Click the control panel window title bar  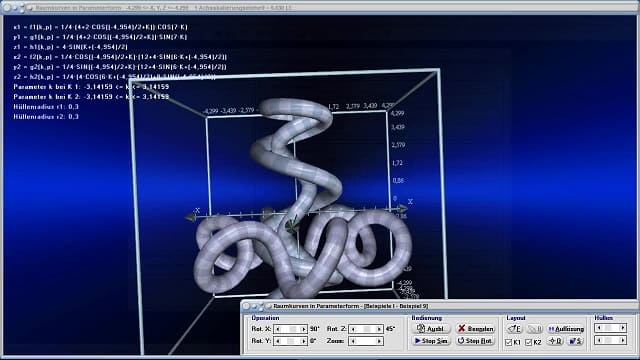coord(439,306)
